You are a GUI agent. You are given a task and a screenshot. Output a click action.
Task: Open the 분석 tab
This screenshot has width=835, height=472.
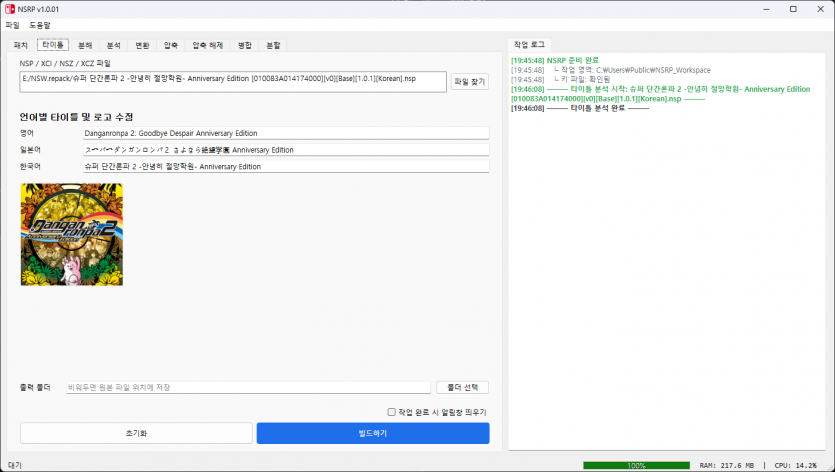click(113, 45)
